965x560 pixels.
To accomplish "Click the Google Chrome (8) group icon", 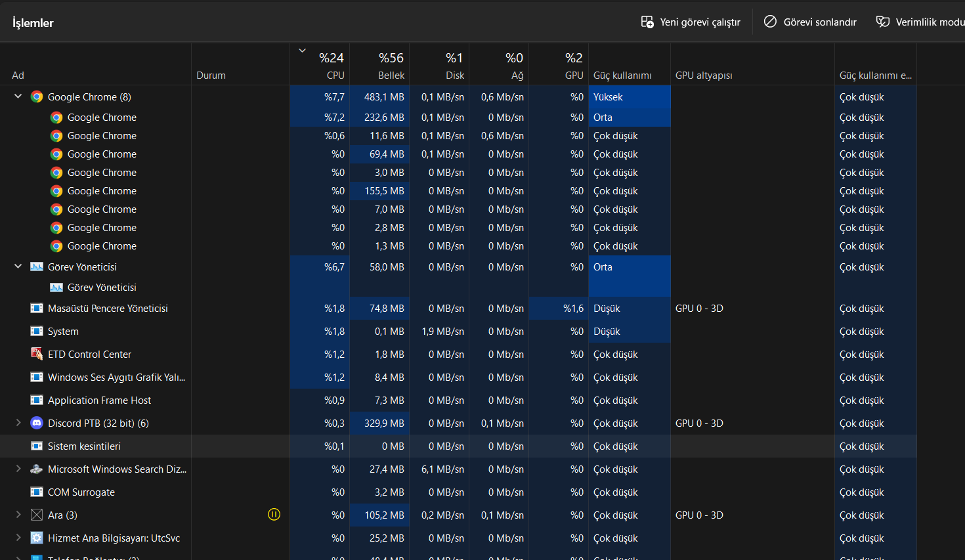I will pyautogui.click(x=37, y=97).
